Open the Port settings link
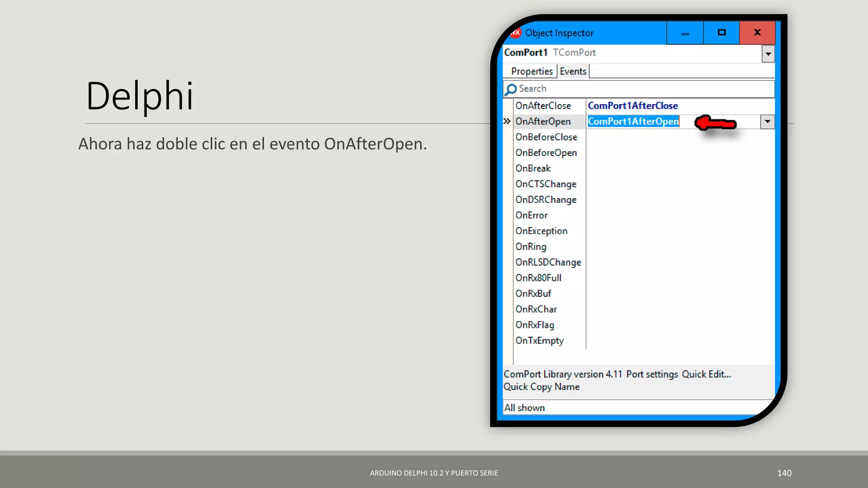Viewport: 868px width, 488px height. tap(652, 374)
